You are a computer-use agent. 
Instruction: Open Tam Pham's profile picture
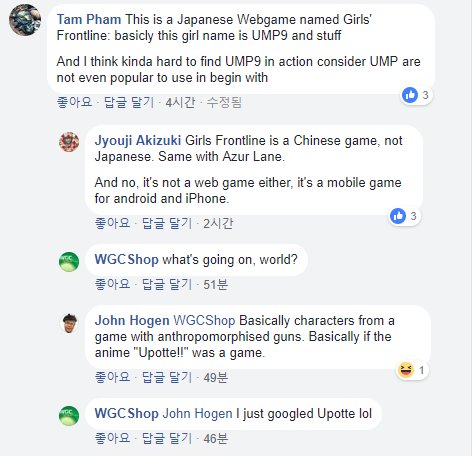tap(25, 20)
